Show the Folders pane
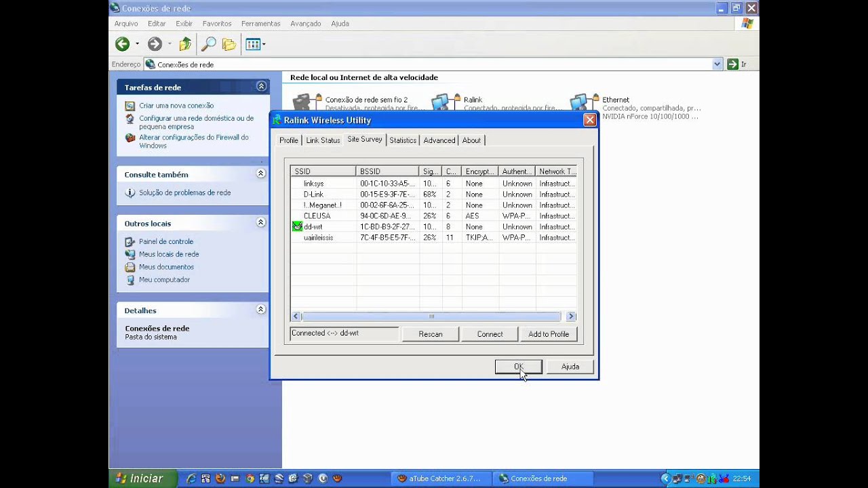 pyautogui.click(x=229, y=45)
